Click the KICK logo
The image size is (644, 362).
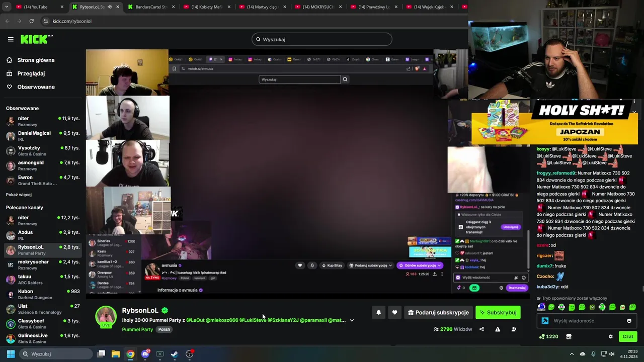pyautogui.click(x=36, y=39)
